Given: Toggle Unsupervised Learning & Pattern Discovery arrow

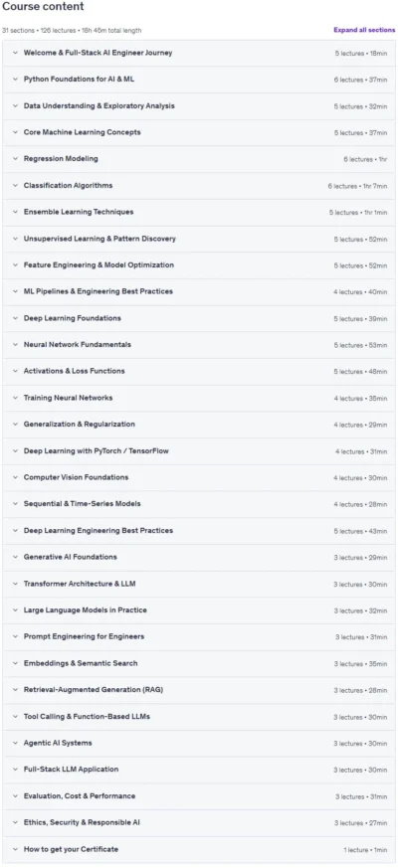Looking at the screenshot, I should [x=15, y=239].
